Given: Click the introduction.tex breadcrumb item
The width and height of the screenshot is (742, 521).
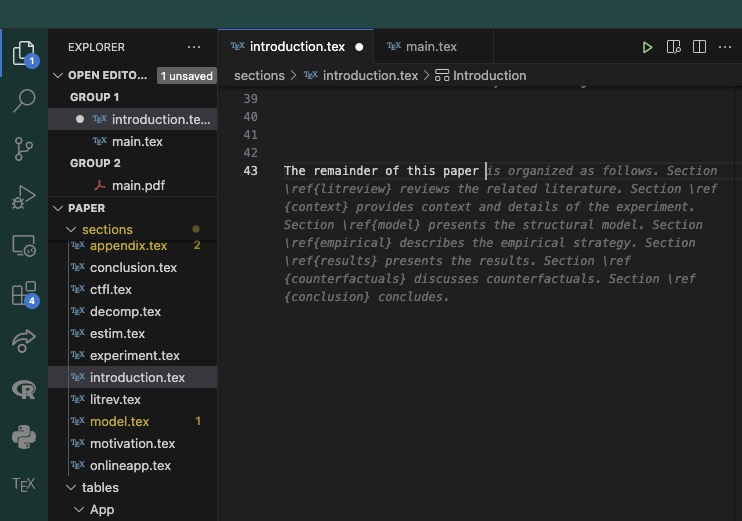Looking at the screenshot, I should 370,76.
